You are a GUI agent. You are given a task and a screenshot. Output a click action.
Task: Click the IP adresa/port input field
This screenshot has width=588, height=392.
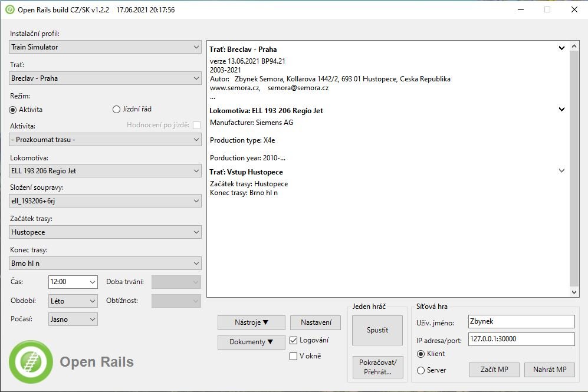click(521, 339)
